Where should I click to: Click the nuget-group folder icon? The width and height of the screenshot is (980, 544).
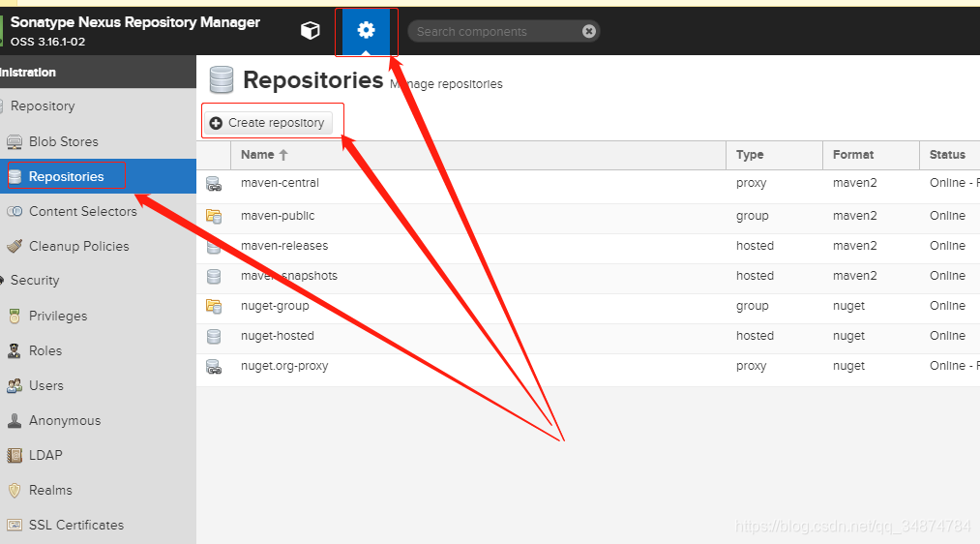(214, 307)
